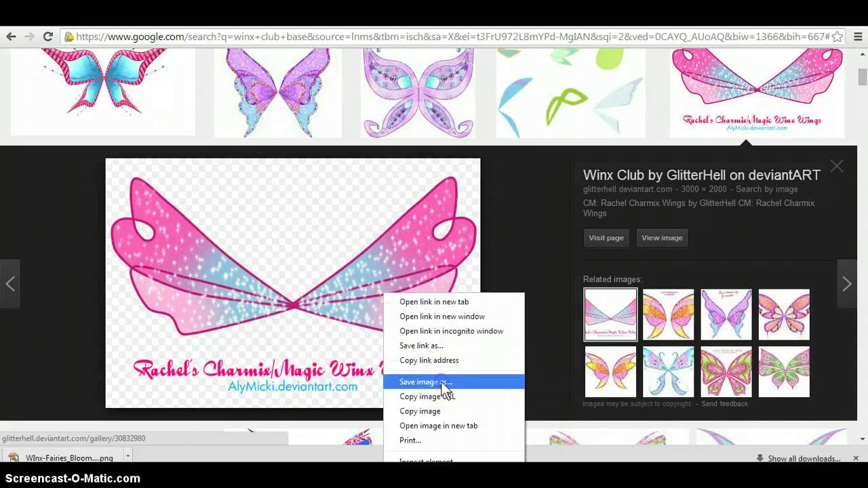Select the pink-green wings related image, bottom row
The image size is (868, 488).
[726, 372]
